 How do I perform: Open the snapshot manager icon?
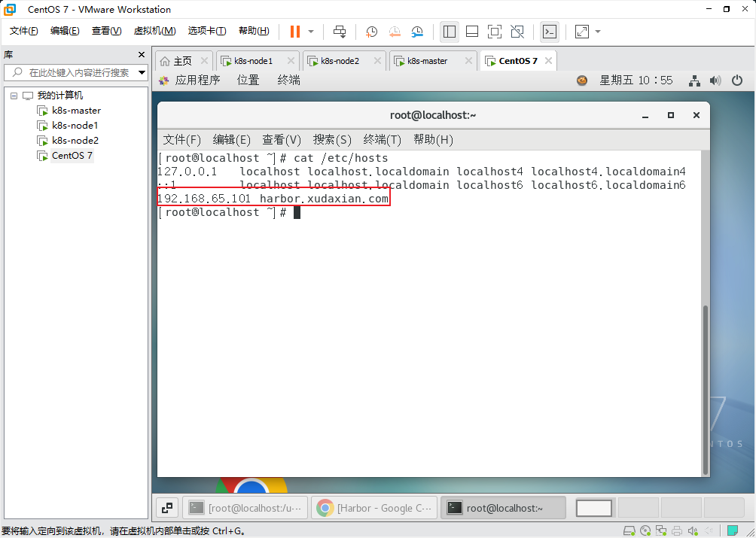click(417, 32)
